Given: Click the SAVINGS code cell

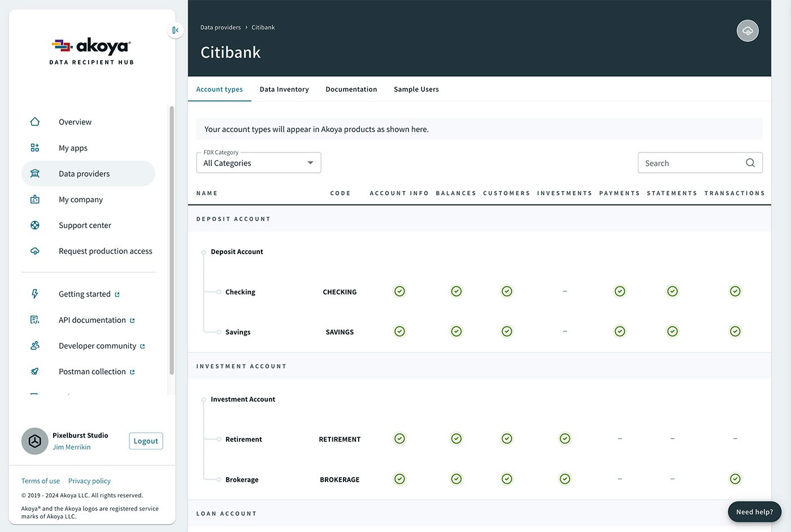Looking at the screenshot, I should coord(340,332).
